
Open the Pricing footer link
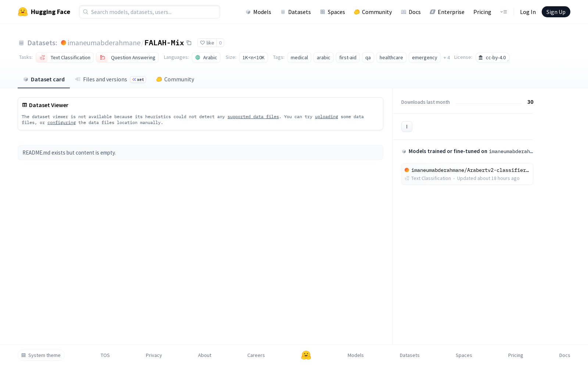tap(516, 355)
